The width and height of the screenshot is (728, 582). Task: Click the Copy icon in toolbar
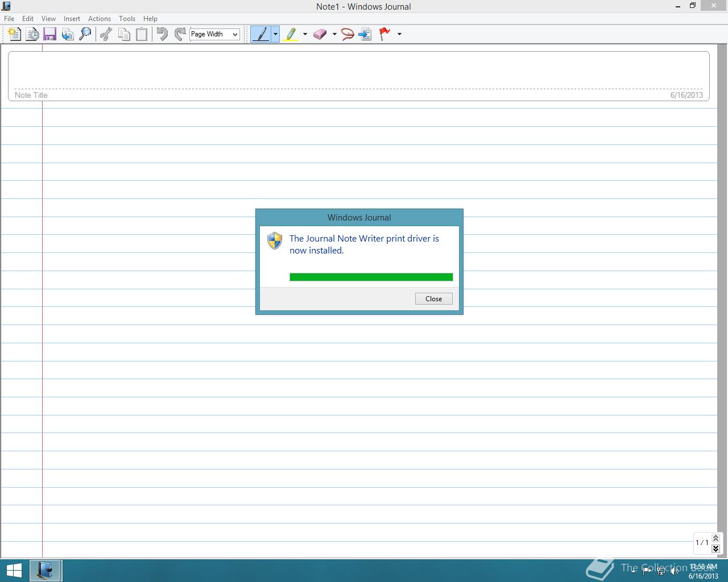point(123,34)
